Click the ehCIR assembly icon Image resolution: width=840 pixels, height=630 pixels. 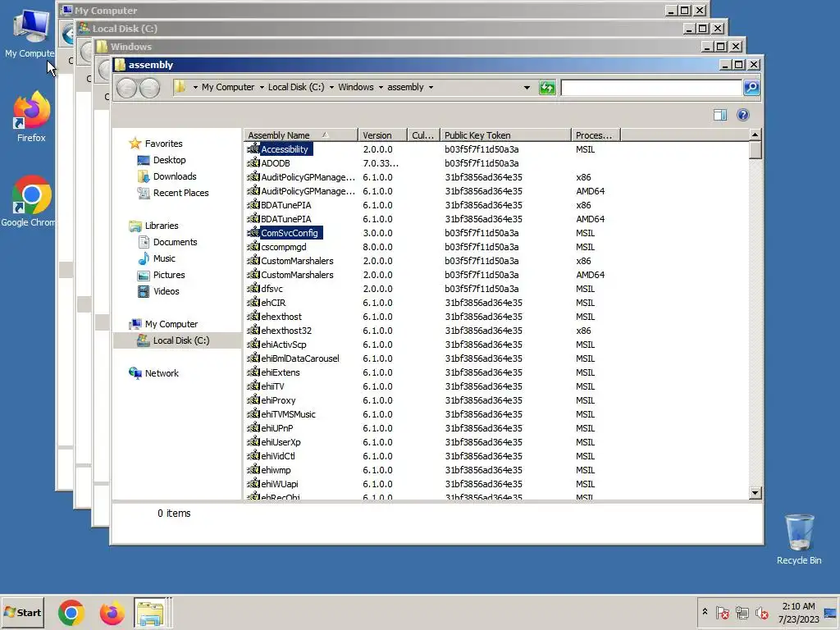point(253,302)
